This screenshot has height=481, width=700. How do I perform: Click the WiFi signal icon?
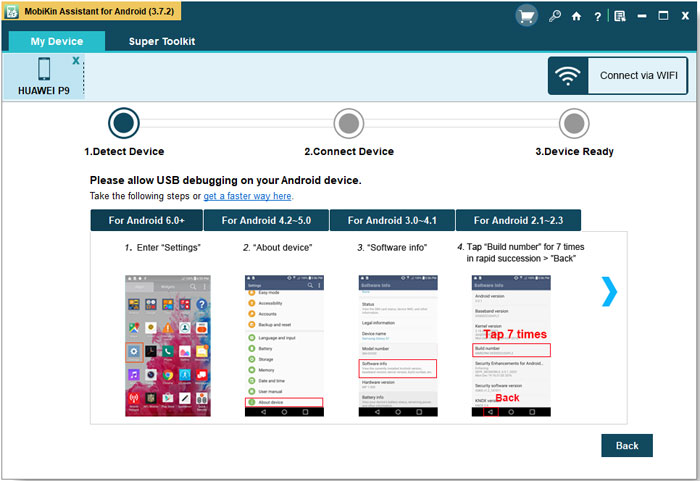click(568, 75)
